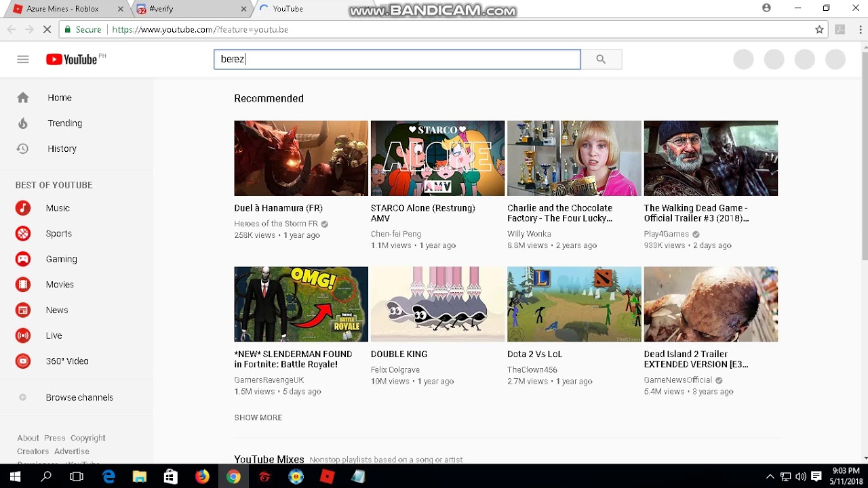Click the Press footer link
This screenshot has width=868, height=488.
[55, 438]
